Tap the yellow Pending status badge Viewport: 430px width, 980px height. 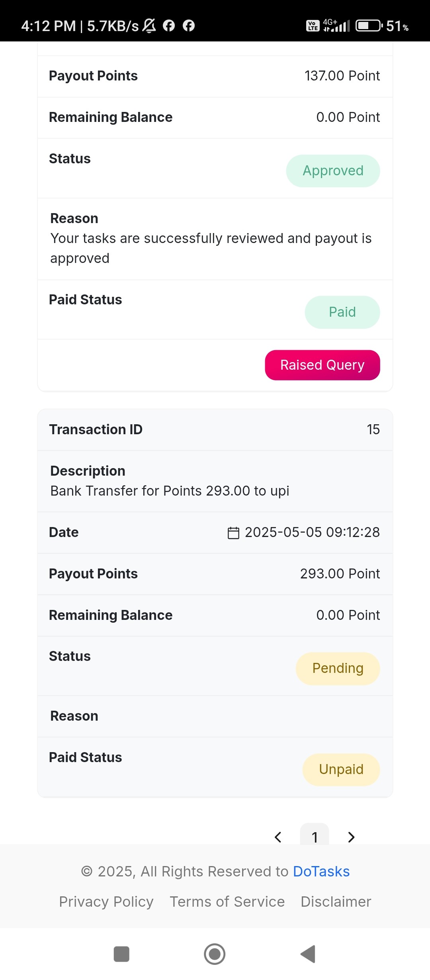point(338,668)
